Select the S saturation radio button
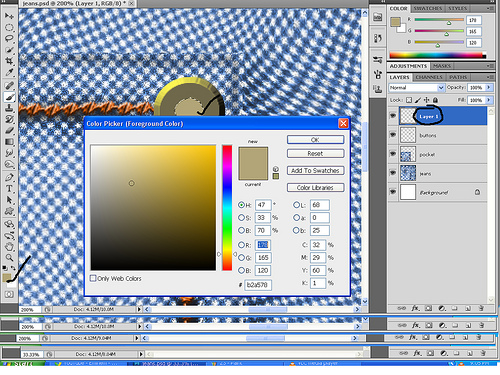This screenshot has width=500, height=375. tap(241, 218)
